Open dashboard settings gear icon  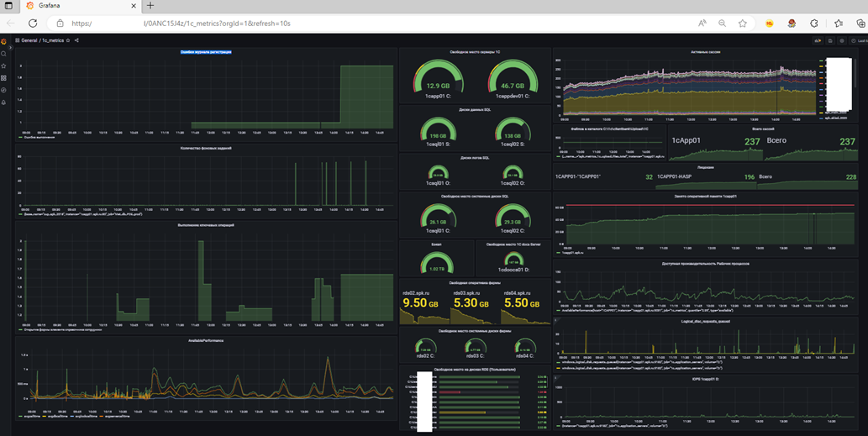(842, 40)
